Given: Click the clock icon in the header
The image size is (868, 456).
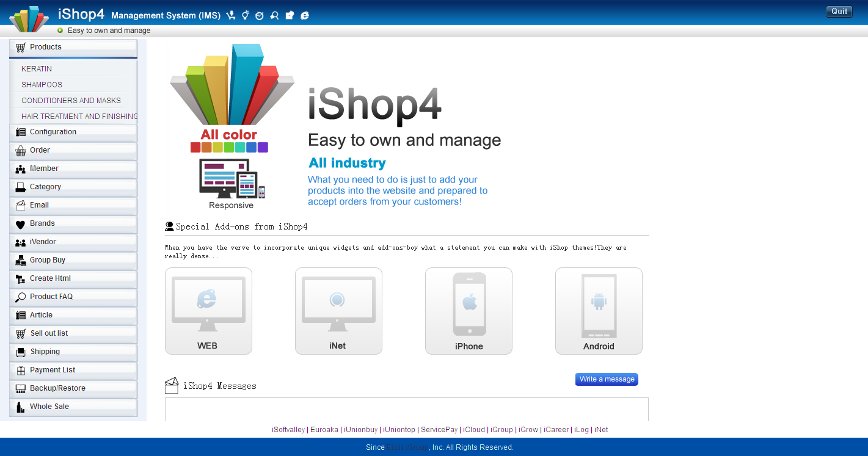Looking at the screenshot, I should click(x=260, y=15).
